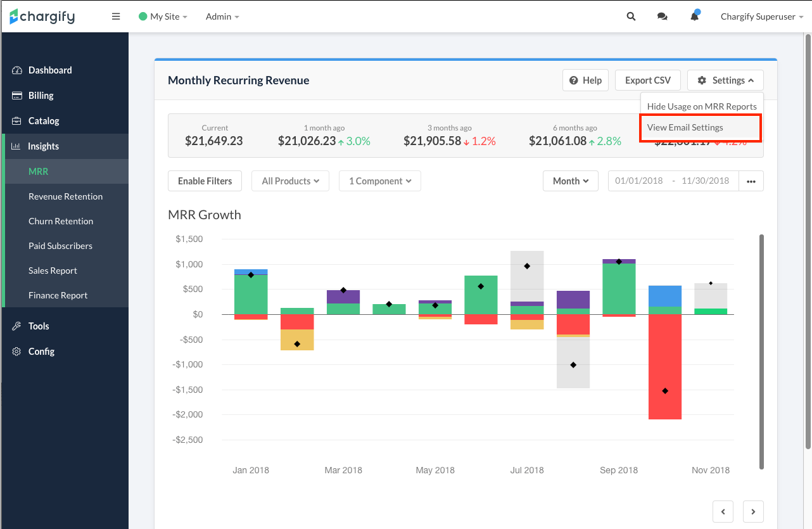Screen dimensions: 812x529
Task: Expand the All Products dropdown
Action: pyautogui.click(x=290, y=181)
